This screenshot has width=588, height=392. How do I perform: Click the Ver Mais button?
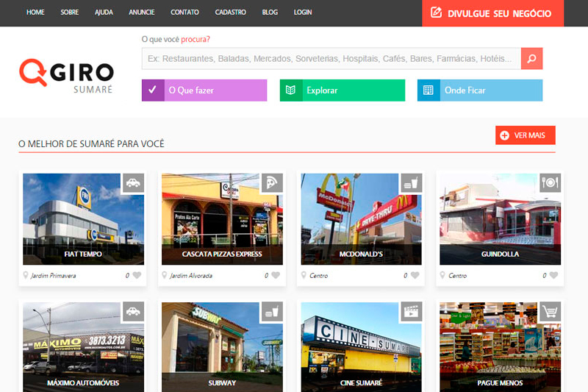point(525,135)
